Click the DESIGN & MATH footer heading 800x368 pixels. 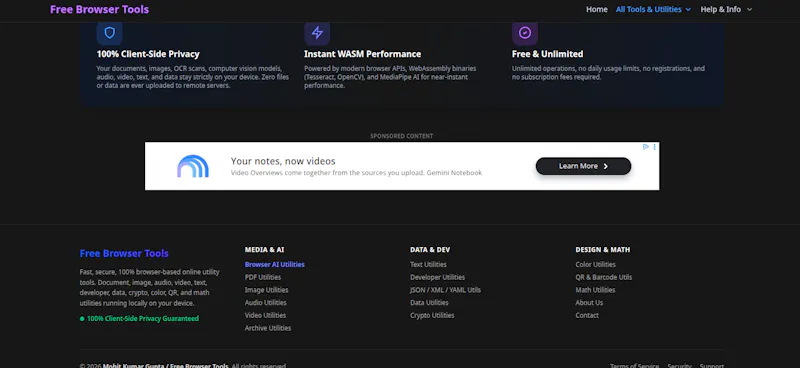click(603, 250)
